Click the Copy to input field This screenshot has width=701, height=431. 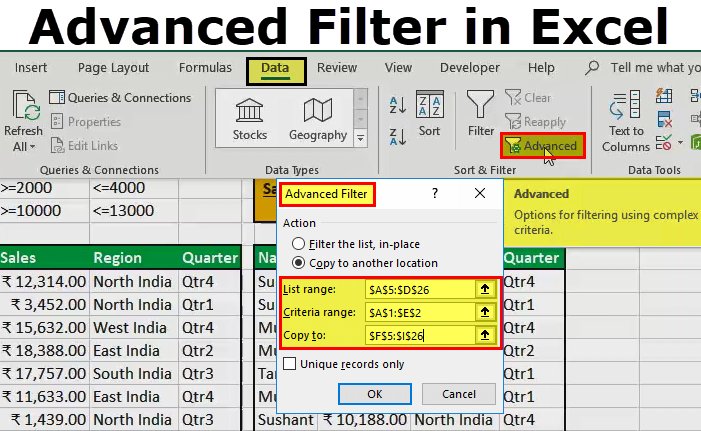tap(420, 335)
